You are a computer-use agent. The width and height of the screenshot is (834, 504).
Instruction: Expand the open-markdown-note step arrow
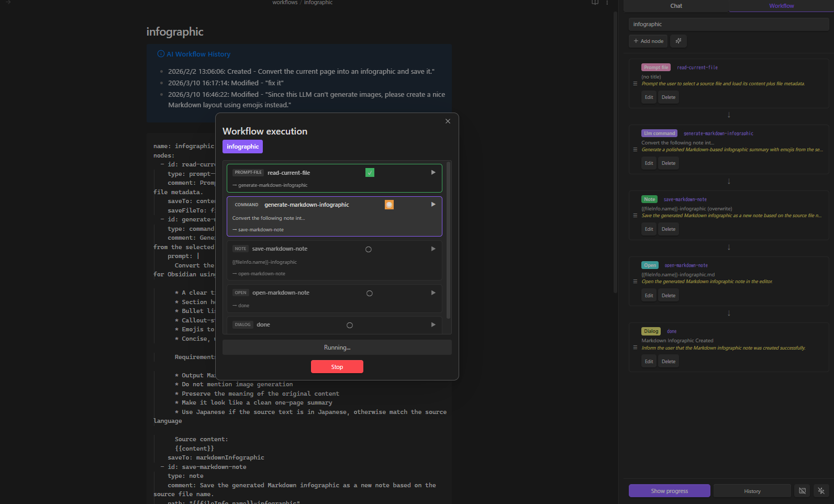[x=433, y=293]
